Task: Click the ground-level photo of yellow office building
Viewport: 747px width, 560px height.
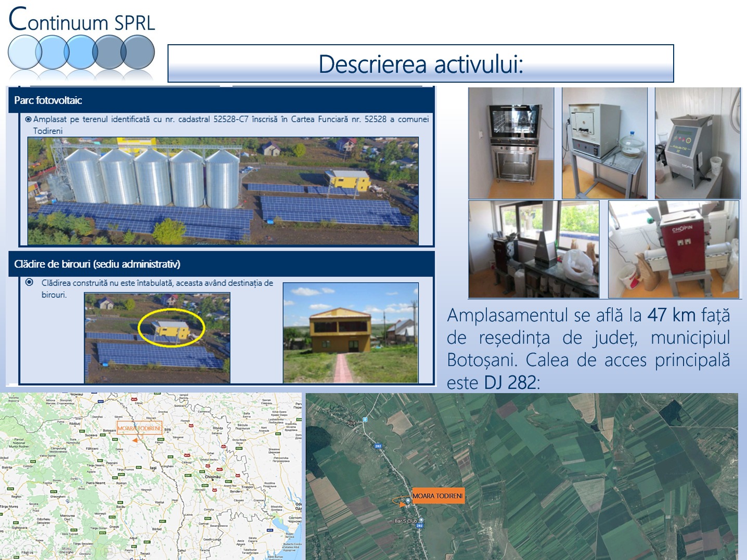Action: (x=350, y=333)
